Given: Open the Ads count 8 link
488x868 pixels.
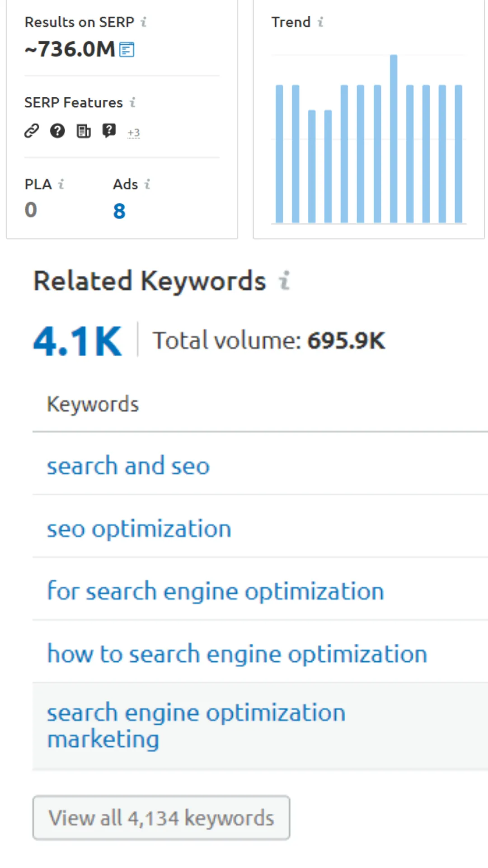Looking at the screenshot, I should 119,211.
